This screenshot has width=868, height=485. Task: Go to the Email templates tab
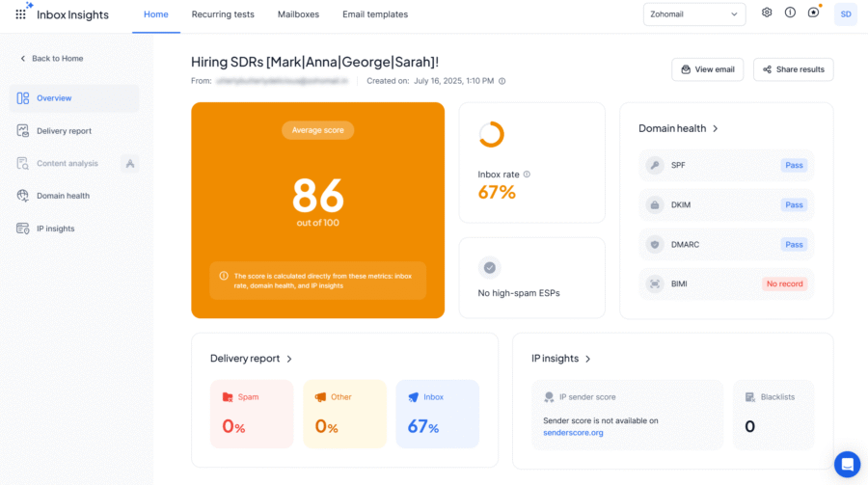click(x=375, y=14)
